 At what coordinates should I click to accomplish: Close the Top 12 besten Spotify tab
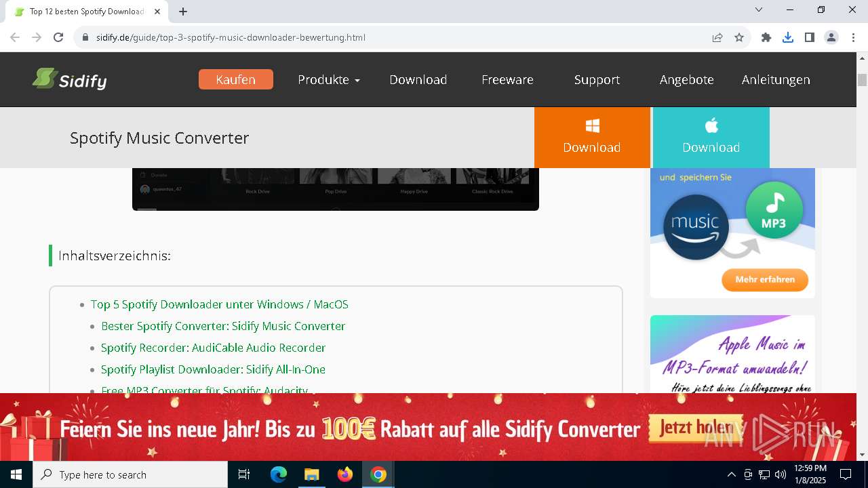(157, 12)
